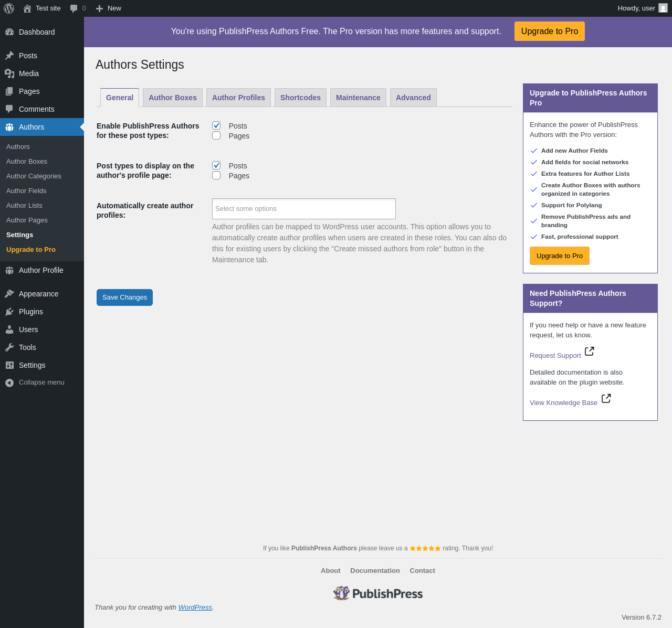Open Author Boxes submenu item in sidebar

point(27,162)
